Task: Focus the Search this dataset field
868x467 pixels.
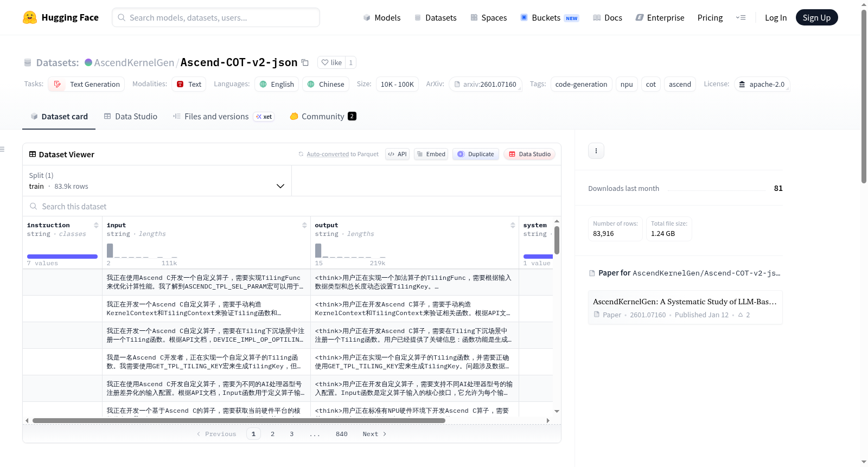Action: click(292, 206)
